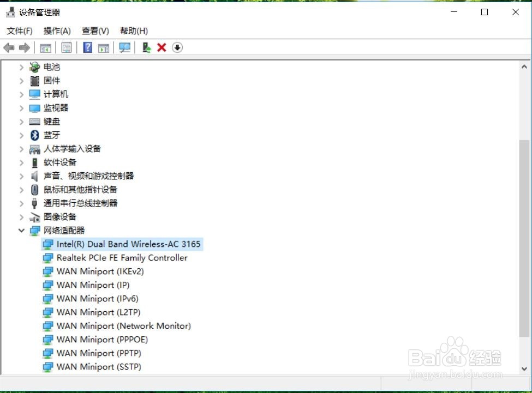Click the Show/Hide console tree icon

tap(45, 47)
